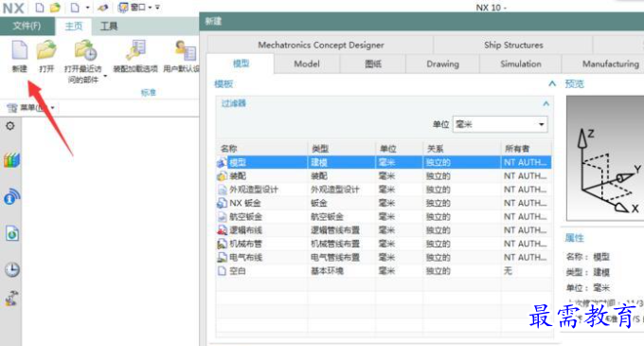Open the roles icon at sidebar bottom
This screenshot has width=644, height=346.
pyautogui.click(x=11, y=299)
